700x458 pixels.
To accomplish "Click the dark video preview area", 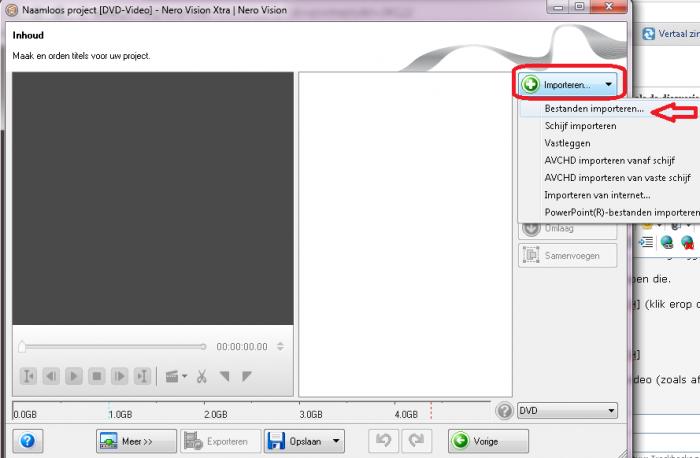I will (x=153, y=198).
